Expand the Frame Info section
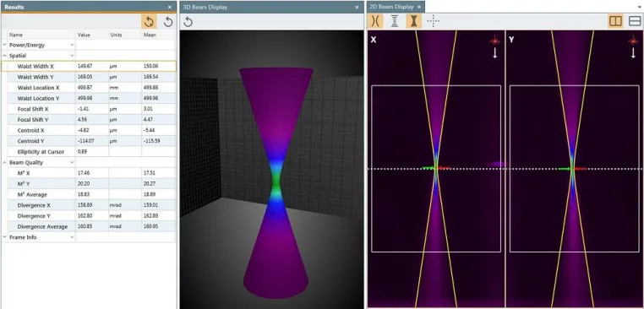The image size is (644, 309). (4, 237)
